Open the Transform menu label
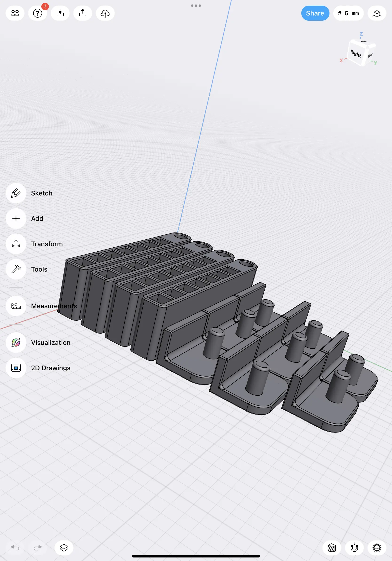 pyautogui.click(x=47, y=244)
